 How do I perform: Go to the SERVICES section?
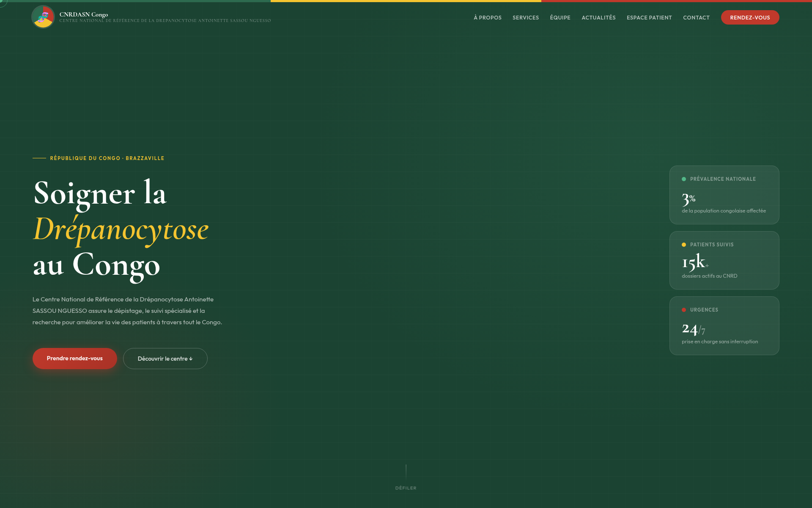click(x=526, y=17)
